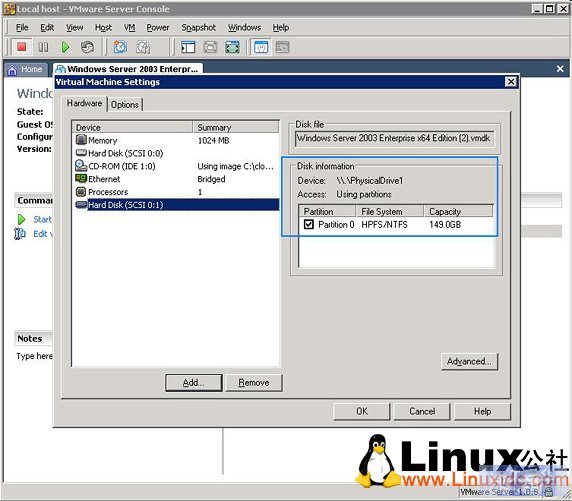Screen dimensions: 572x501
Task: Click the lock icon in status bar
Action: (x=548, y=492)
